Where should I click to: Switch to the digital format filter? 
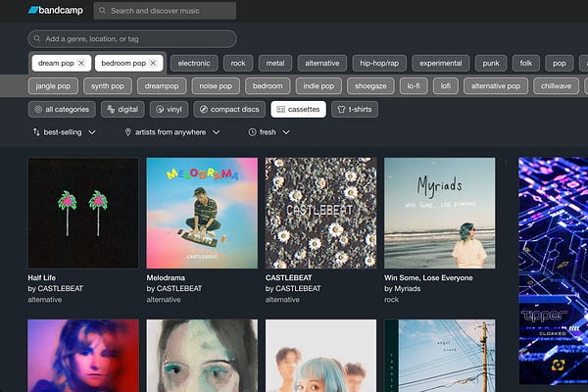[x=122, y=109]
